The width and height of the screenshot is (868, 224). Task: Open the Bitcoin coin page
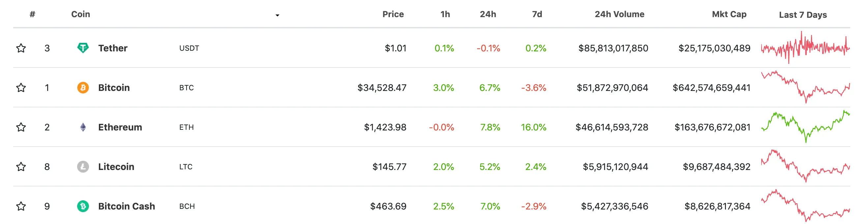[114, 88]
